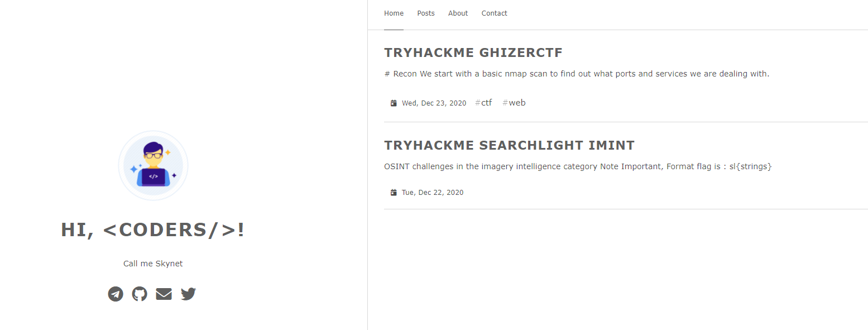The image size is (868, 330).
Task: Click calendar icon beside Dec 23 date
Action: tap(394, 103)
